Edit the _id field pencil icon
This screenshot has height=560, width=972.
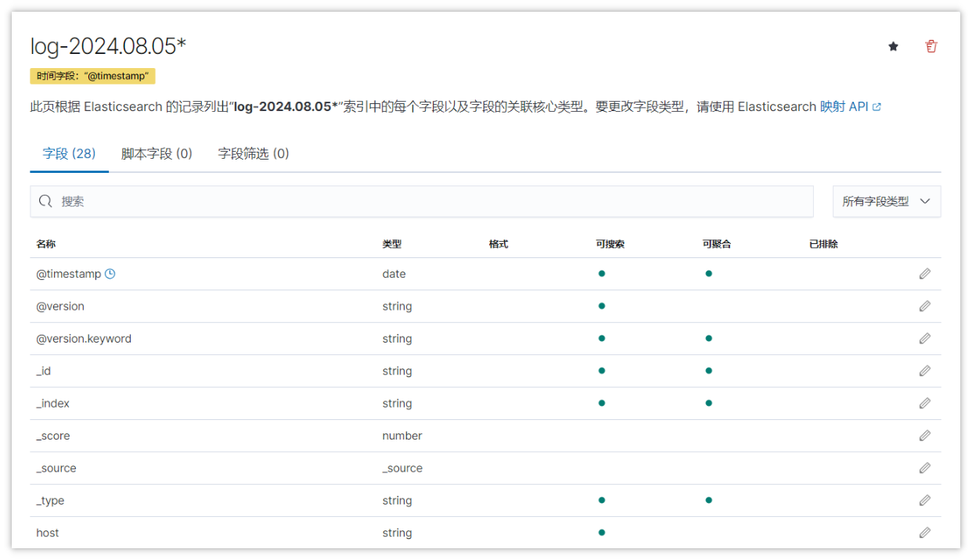coord(925,371)
